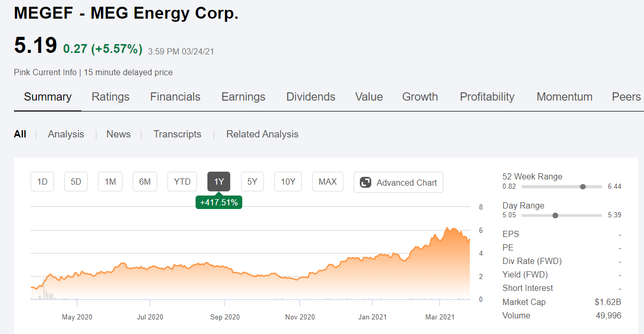Viewport: 644px width, 334px height.
Task: Open the Advanced Chart expand icon
Action: coord(366,183)
